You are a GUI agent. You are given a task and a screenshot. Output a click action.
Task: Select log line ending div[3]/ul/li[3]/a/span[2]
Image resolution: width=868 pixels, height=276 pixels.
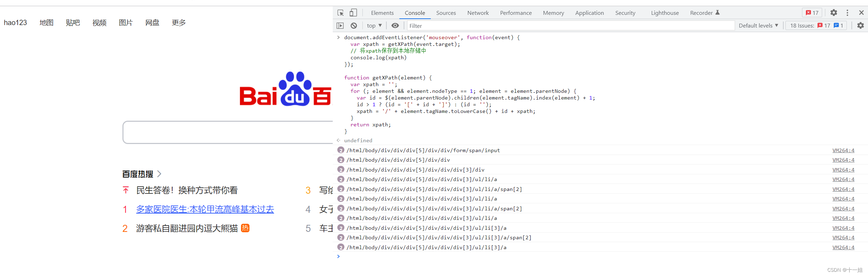pos(439,238)
